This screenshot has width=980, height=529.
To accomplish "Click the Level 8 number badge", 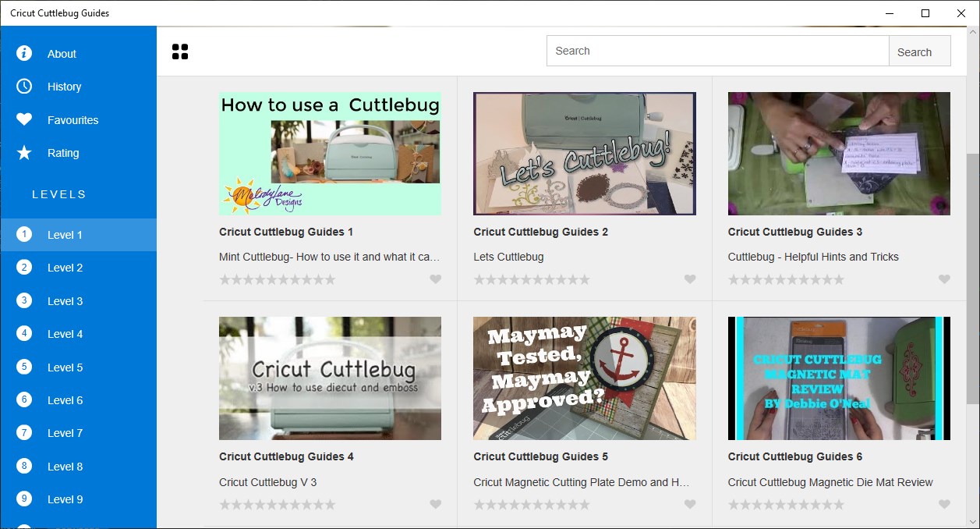I will (x=24, y=466).
